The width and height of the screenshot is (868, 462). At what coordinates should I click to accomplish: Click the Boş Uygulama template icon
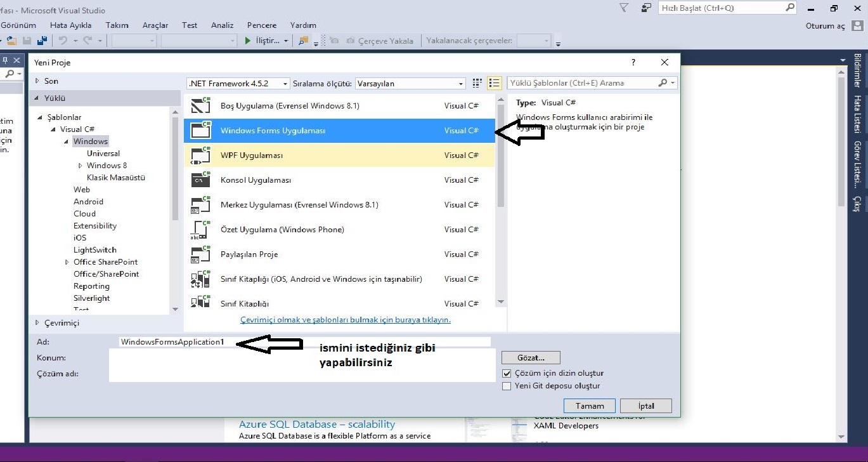point(201,106)
